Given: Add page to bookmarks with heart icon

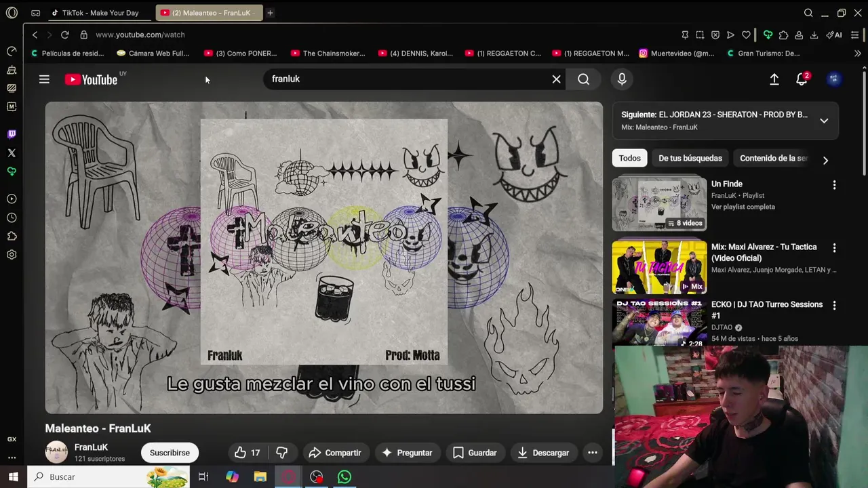Looking at the screenshot, I should (x=746, y=35).
